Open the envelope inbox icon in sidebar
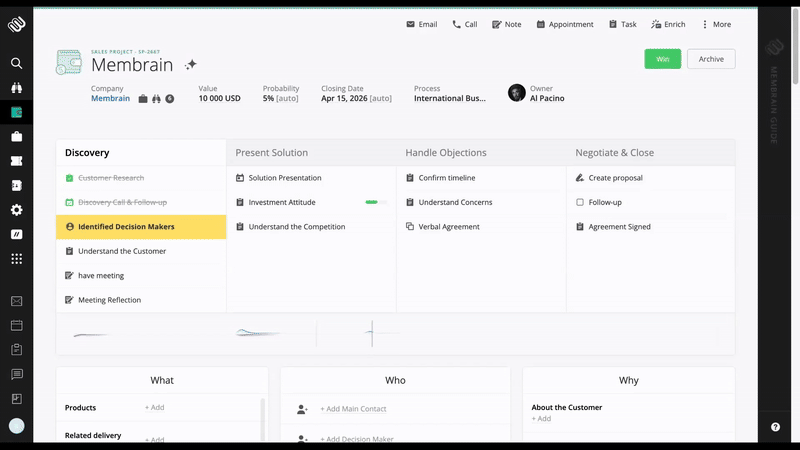800x450 pixels. 16,301
